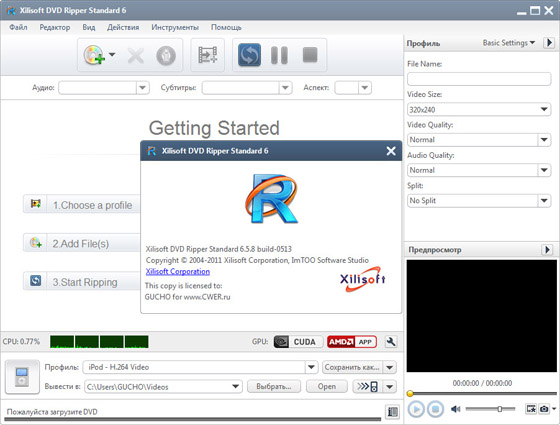Expand the Субтитры dropdown

click(285, 88)
